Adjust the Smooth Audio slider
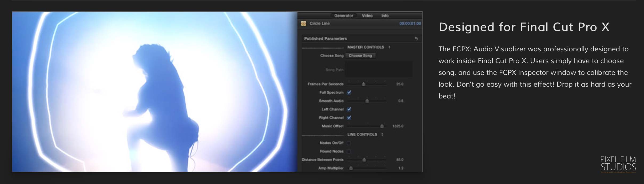The width and height of the screenshot is (644, 184). (367, 101)
